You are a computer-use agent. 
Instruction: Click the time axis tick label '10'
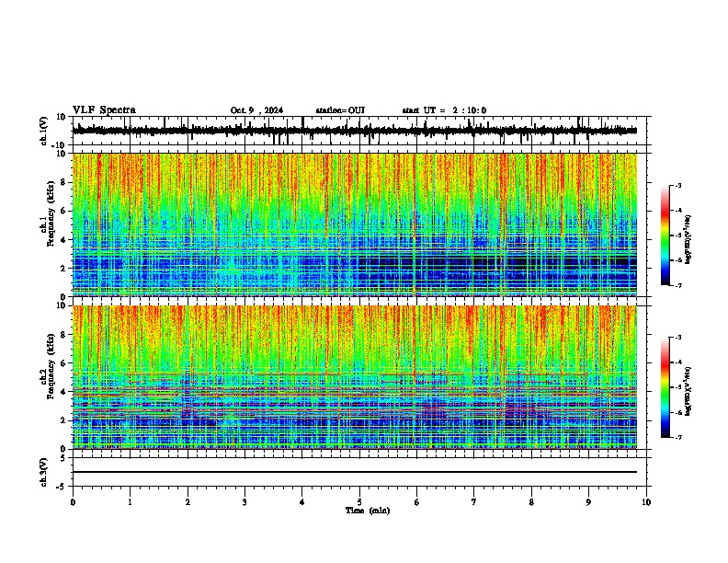coord(646,502)
